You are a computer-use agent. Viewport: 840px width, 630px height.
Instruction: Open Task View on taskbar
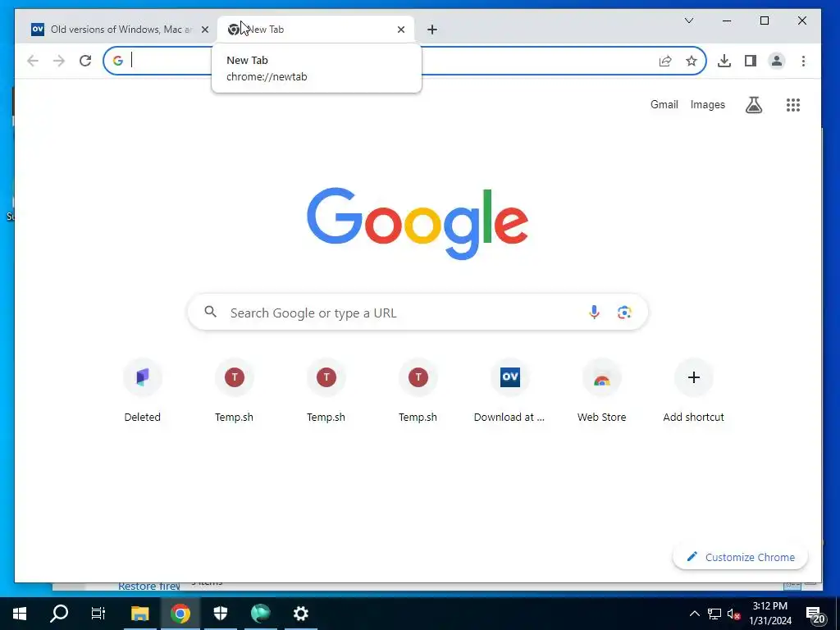(98, 614)
